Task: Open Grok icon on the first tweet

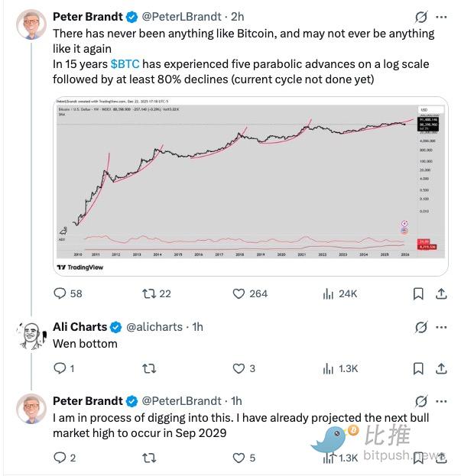Action: tap(420, 16)
